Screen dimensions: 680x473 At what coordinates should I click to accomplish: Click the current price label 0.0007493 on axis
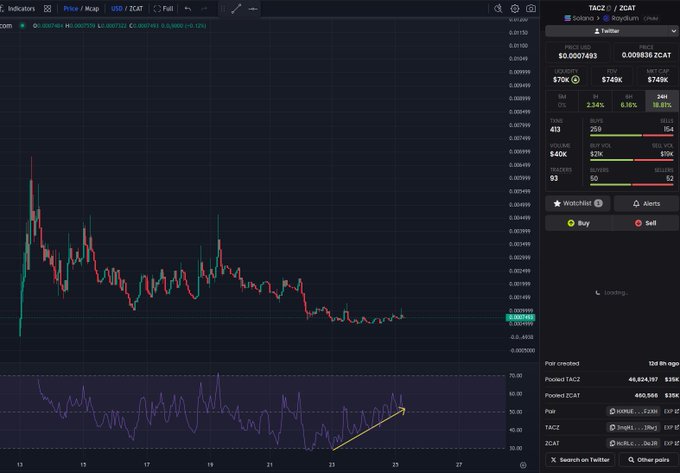[x=520, y=317]
